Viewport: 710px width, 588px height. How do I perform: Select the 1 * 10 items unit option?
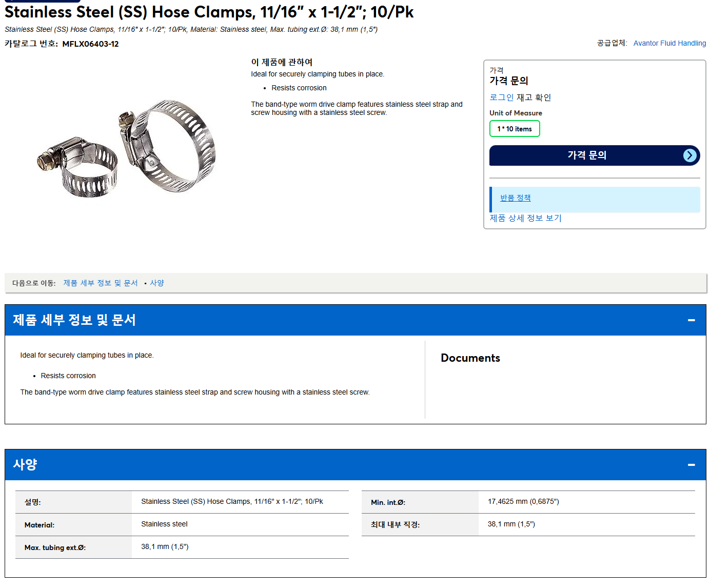[x=515, y=129]
